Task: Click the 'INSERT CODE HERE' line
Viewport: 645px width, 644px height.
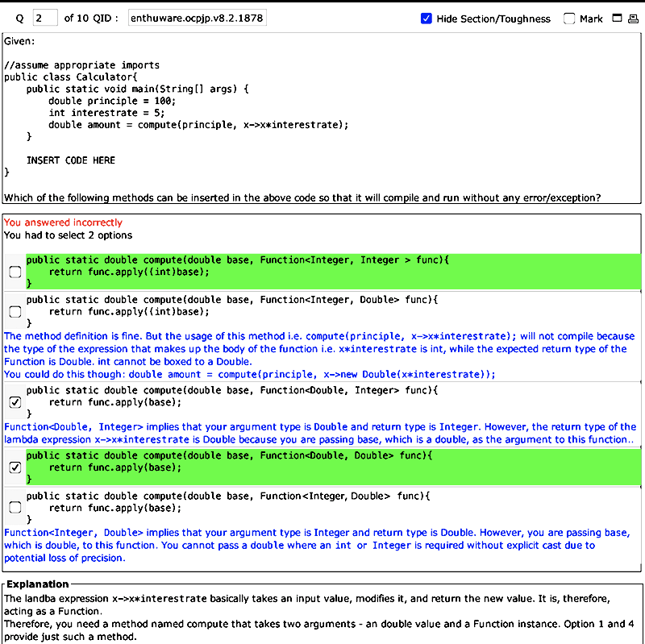Action: [71, 160]
